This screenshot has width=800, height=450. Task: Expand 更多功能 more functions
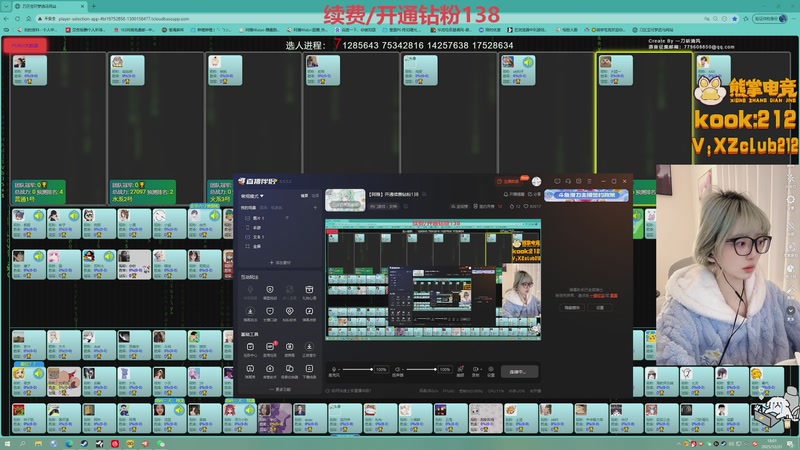pyautogui.click(x=280, y=389)
